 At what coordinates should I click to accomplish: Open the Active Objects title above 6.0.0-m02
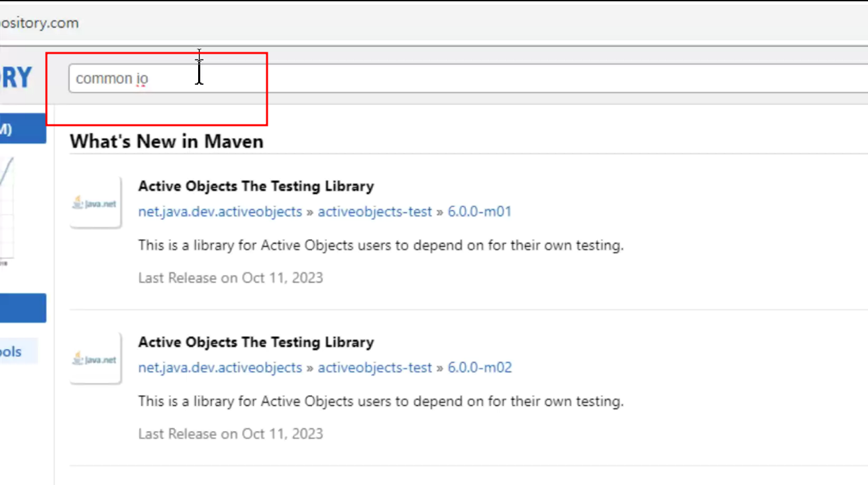(256, 343)
